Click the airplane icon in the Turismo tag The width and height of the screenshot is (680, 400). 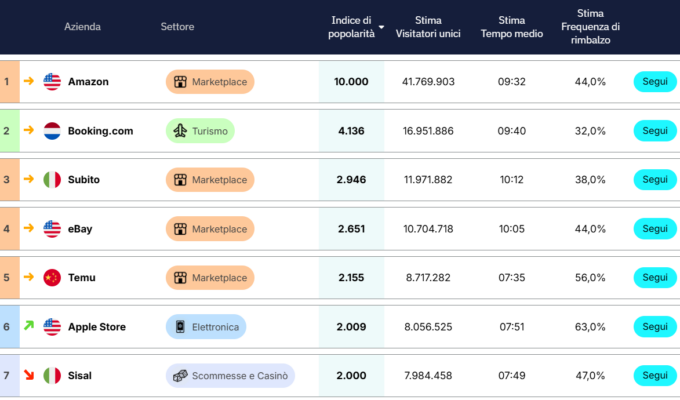tap(180, 131)
